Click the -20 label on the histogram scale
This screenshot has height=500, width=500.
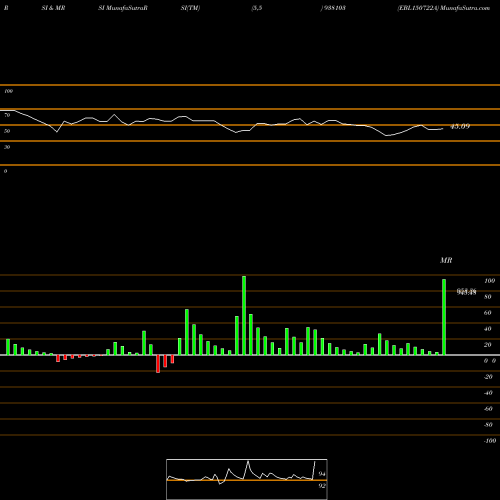click(x=488, y=377)
